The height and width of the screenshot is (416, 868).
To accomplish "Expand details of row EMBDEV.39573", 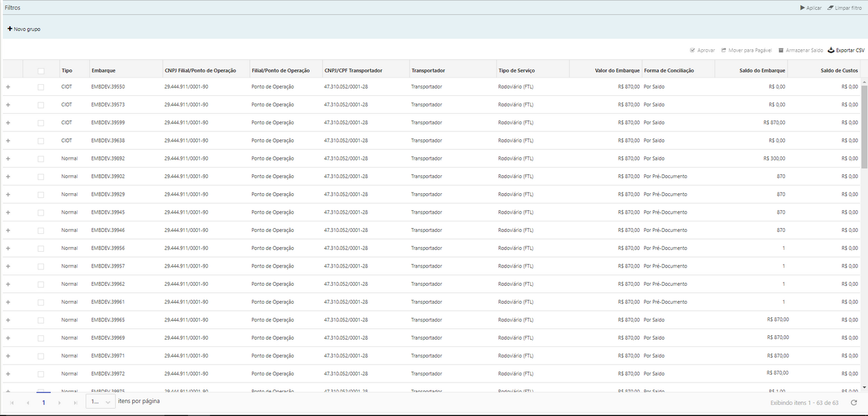I will (x=8, y=105).
